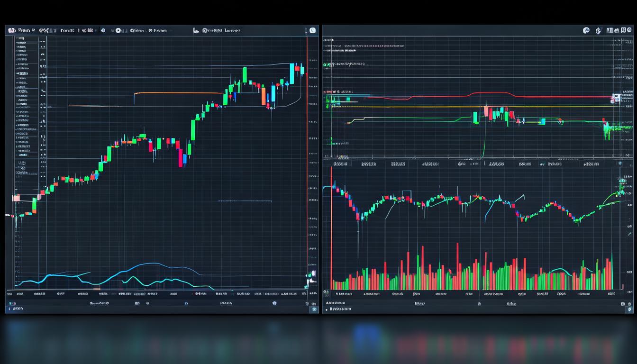Click the rounded square icon in left panel's top-right corner
The height and width of the screenshot is (364, 637).
click(x=312, y=30)
